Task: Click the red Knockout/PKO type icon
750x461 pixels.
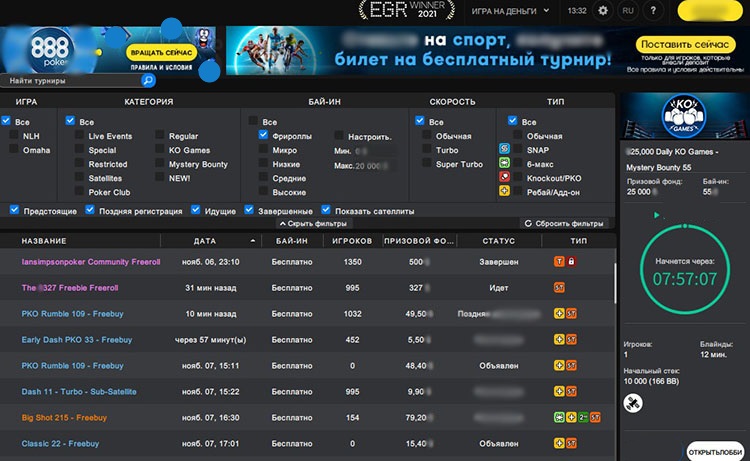Action: pyautogui.click(x=504, y=177)
